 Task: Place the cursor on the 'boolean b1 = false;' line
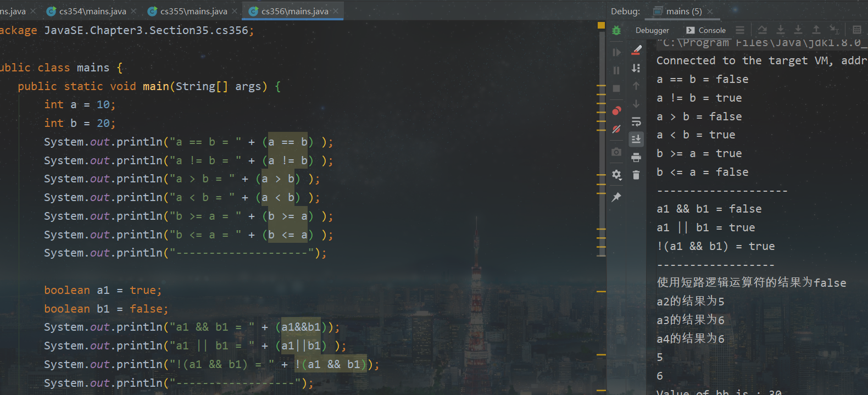106,309
